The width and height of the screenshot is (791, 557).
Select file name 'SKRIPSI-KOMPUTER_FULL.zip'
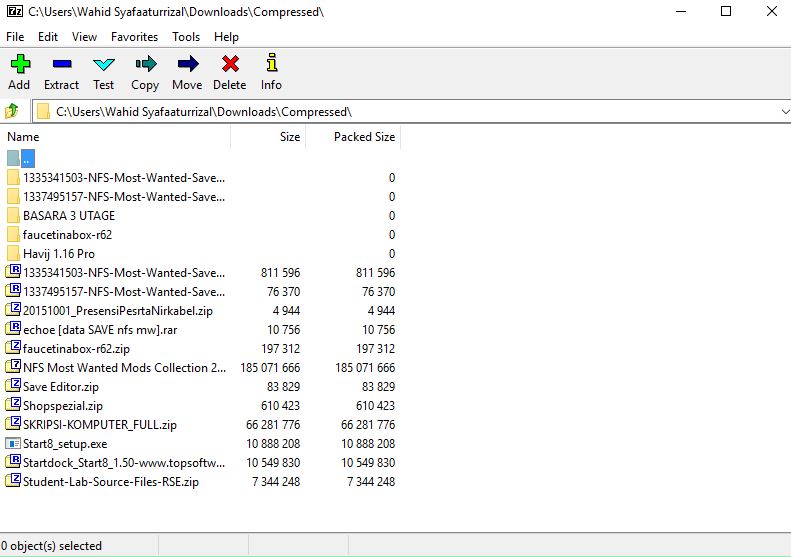(100, 425)
